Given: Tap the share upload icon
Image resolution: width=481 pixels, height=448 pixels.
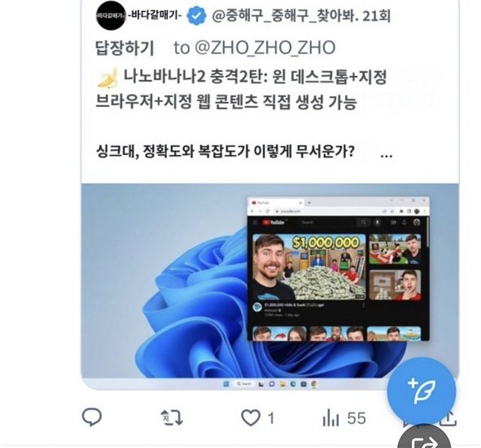Looking at the screenshot, I should point(449,419).
